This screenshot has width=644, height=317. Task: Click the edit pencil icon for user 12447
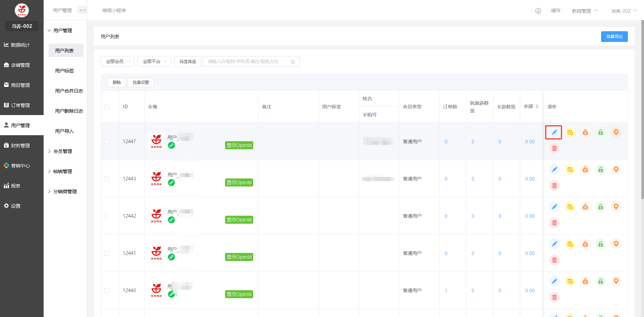tap(554, 132)
